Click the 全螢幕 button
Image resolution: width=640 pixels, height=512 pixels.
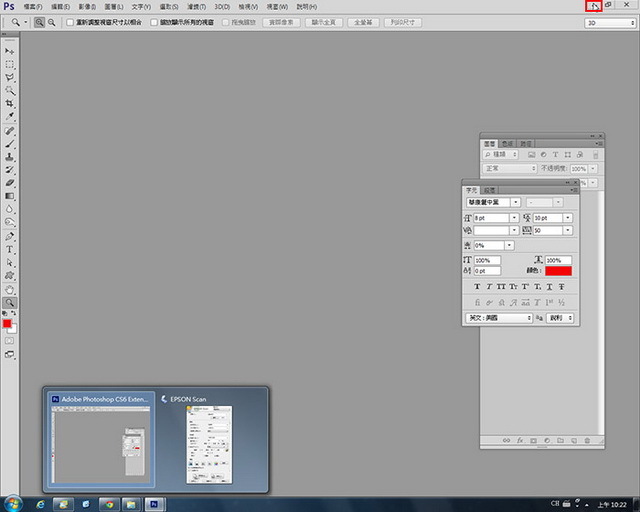pos(362,21)
